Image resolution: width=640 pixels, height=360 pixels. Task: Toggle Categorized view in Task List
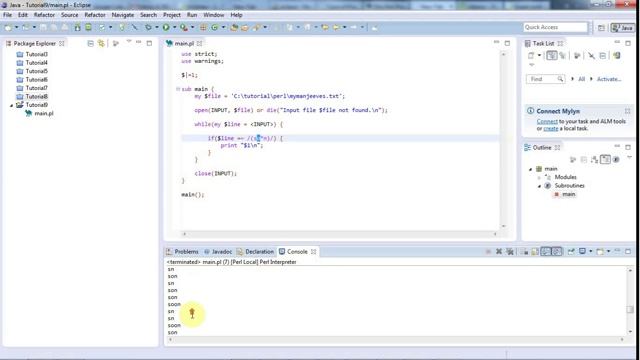point(551,56)
